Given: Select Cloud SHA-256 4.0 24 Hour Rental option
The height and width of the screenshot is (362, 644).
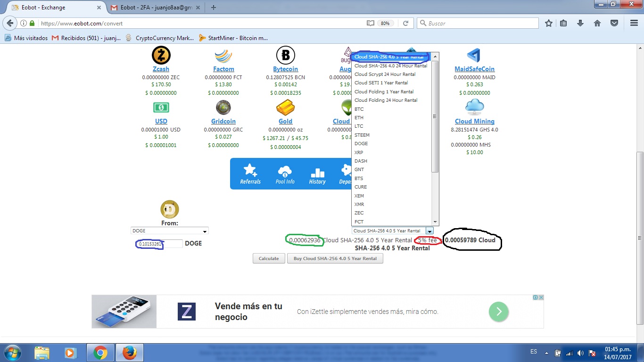Looking at the screenshot, I should 391,66.
